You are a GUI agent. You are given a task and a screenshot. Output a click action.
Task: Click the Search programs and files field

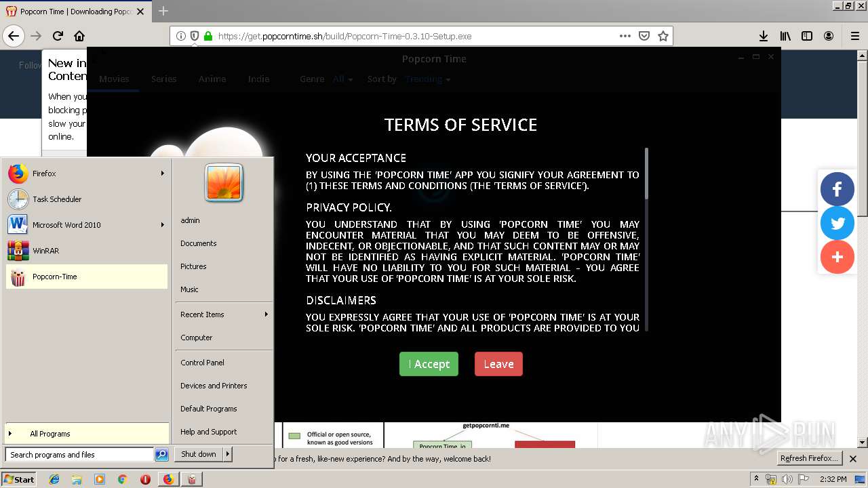(x=80, y=455)
